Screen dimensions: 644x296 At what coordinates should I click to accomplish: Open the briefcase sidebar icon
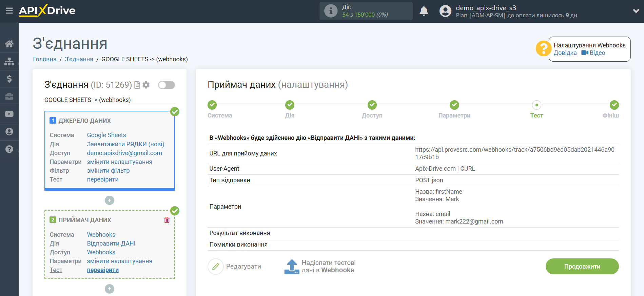(x=9, y=97)
